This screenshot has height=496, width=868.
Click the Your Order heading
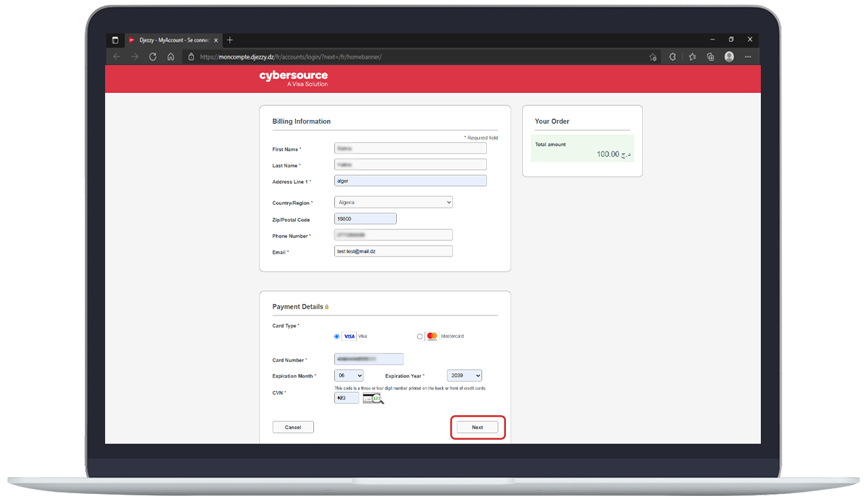[552, 121]
